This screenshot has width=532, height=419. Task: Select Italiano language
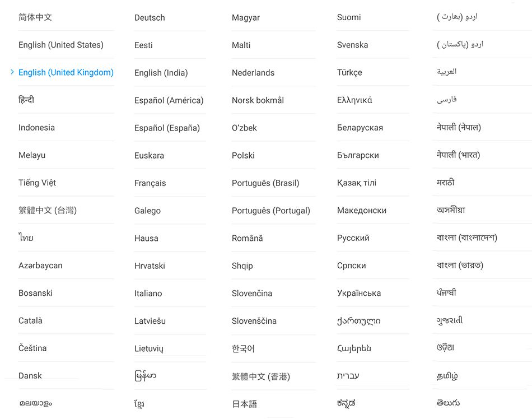pos(148,294)
